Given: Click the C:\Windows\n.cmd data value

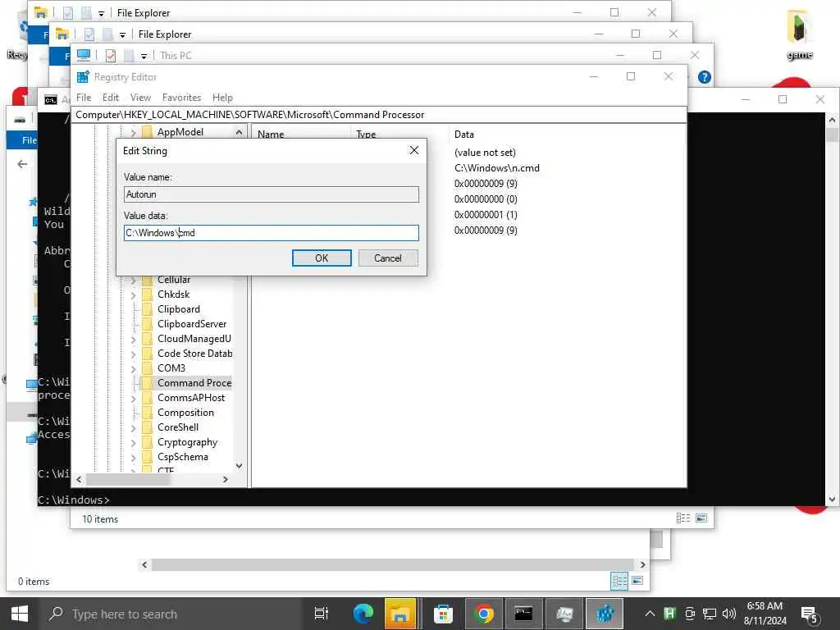Looking at the screenshot, I should (496, 168).
